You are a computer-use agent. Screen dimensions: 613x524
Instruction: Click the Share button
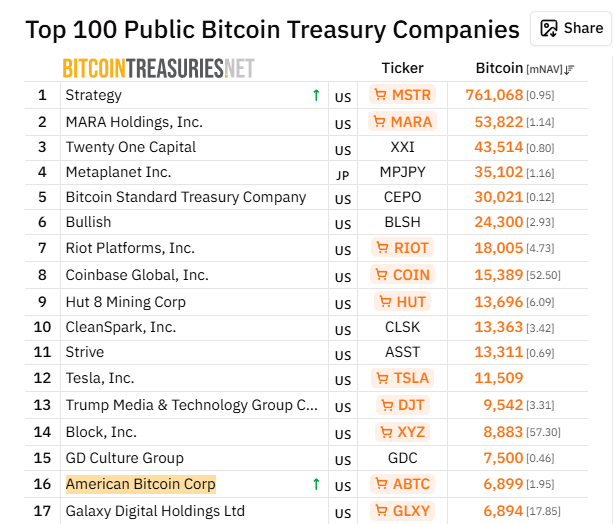[x=571, y=28]
